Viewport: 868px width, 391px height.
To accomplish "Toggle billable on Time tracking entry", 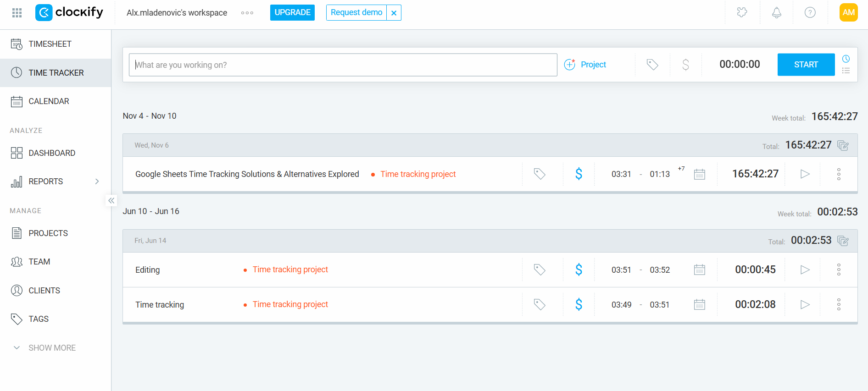I will tap(579, 304).
